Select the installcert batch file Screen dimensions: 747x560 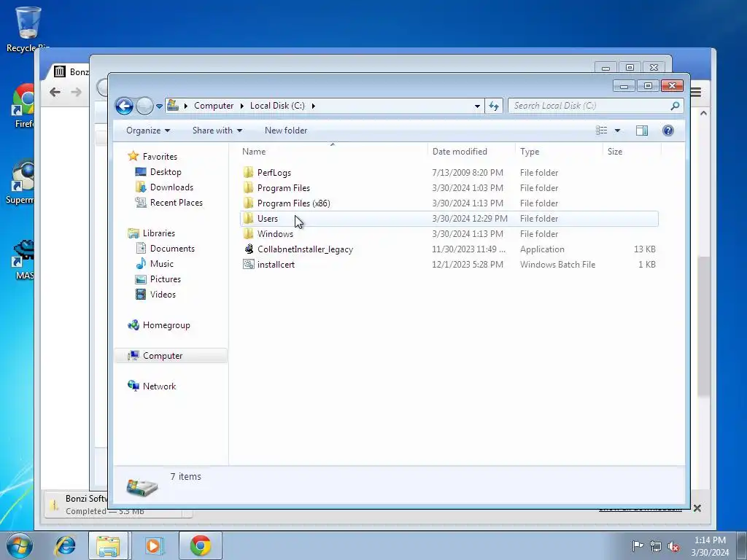click(276, 264)
